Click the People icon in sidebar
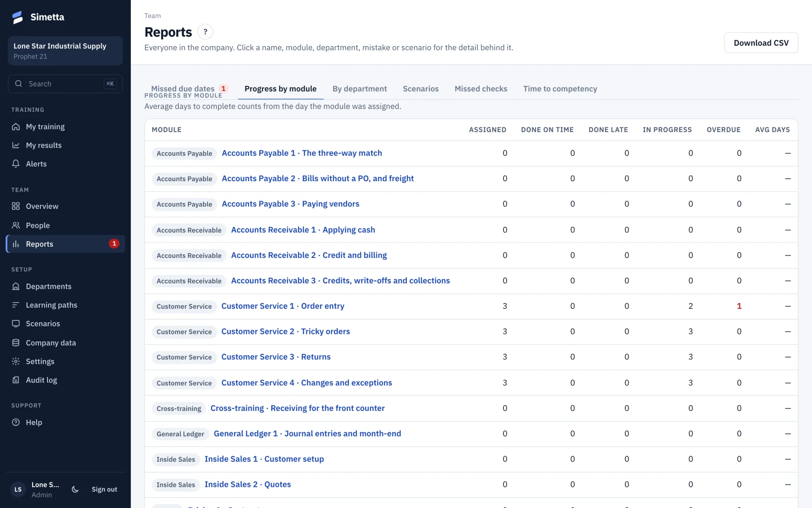 tap(16, 225)
